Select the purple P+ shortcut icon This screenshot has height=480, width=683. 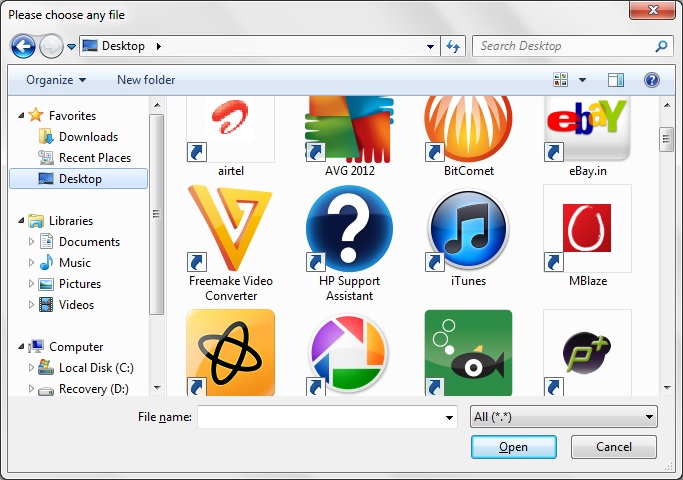(x=587, y=352)
